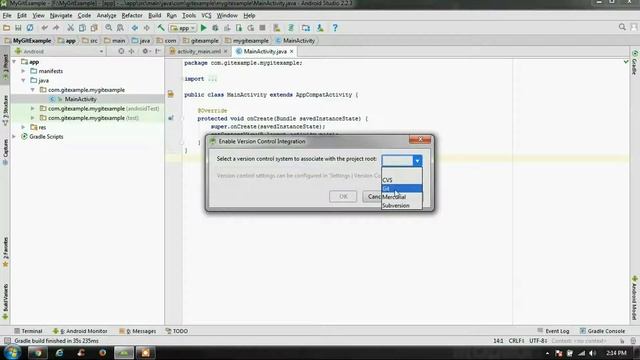Collapse the app tree node

(14, 62)
